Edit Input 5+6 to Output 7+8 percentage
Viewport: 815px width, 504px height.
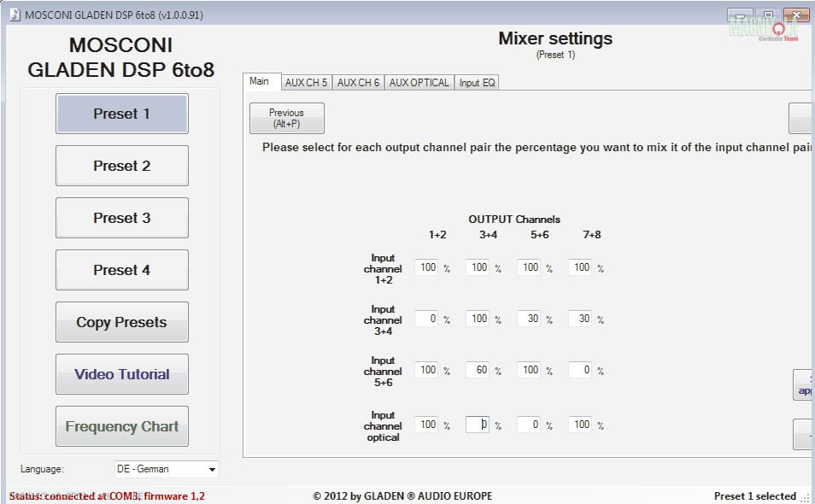point(580,369)
